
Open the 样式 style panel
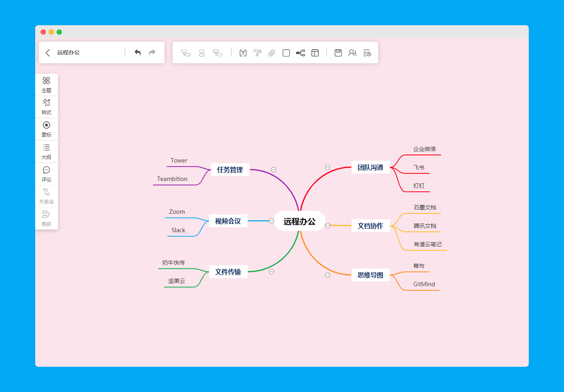point(46,107)
